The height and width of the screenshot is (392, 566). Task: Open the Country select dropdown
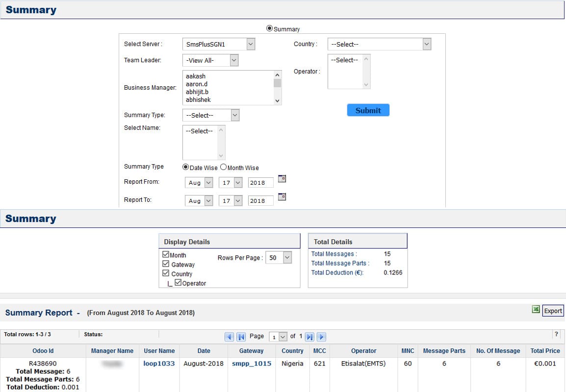click(380, 44)
